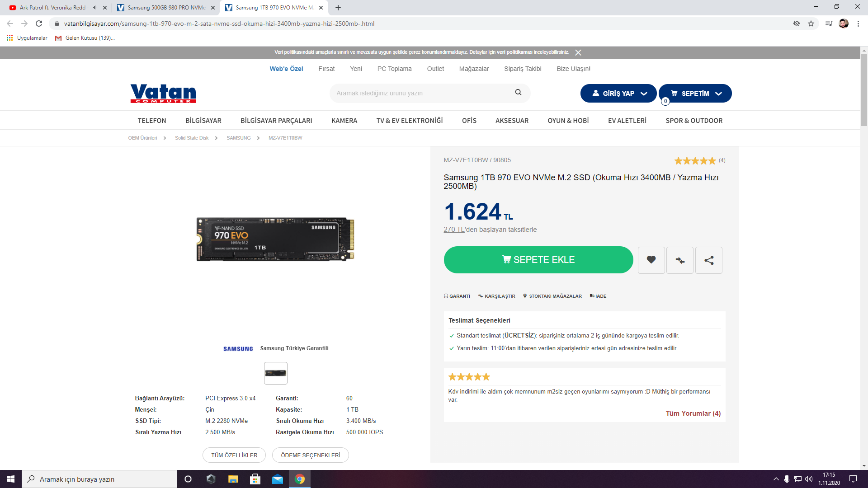
Task: Click the compare arrows icon button
Action: point(679,260)
